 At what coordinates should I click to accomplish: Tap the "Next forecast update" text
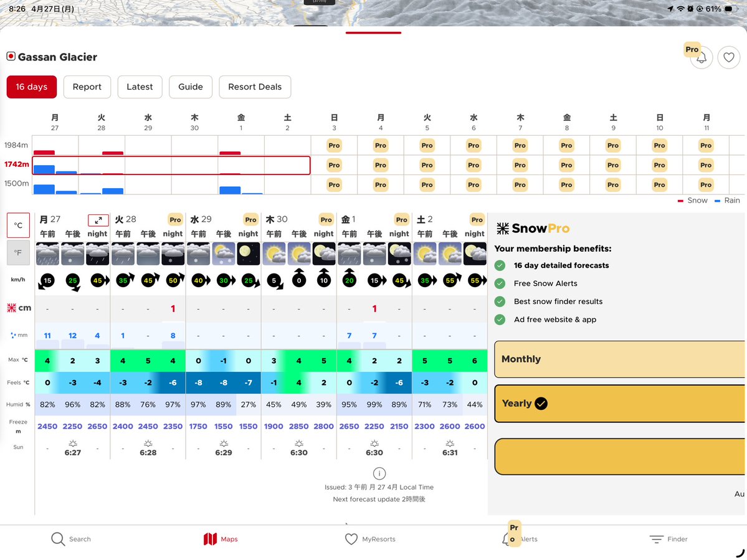379,499
